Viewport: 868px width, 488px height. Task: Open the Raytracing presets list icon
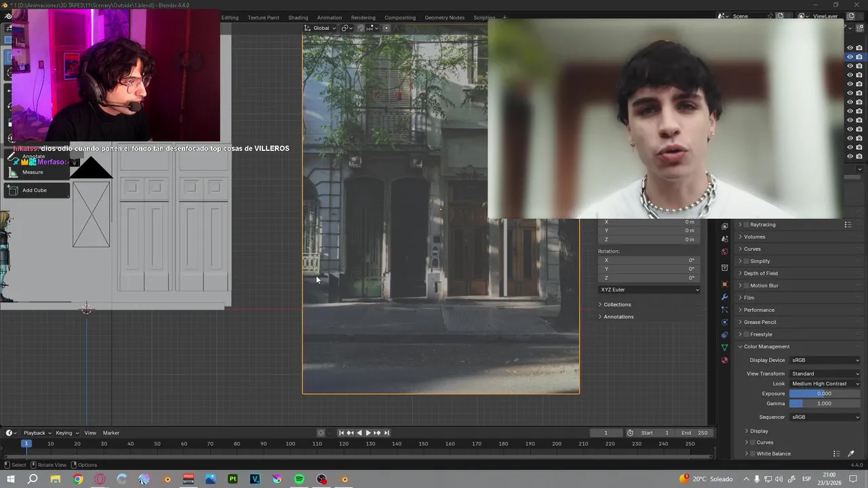[847, 224]
